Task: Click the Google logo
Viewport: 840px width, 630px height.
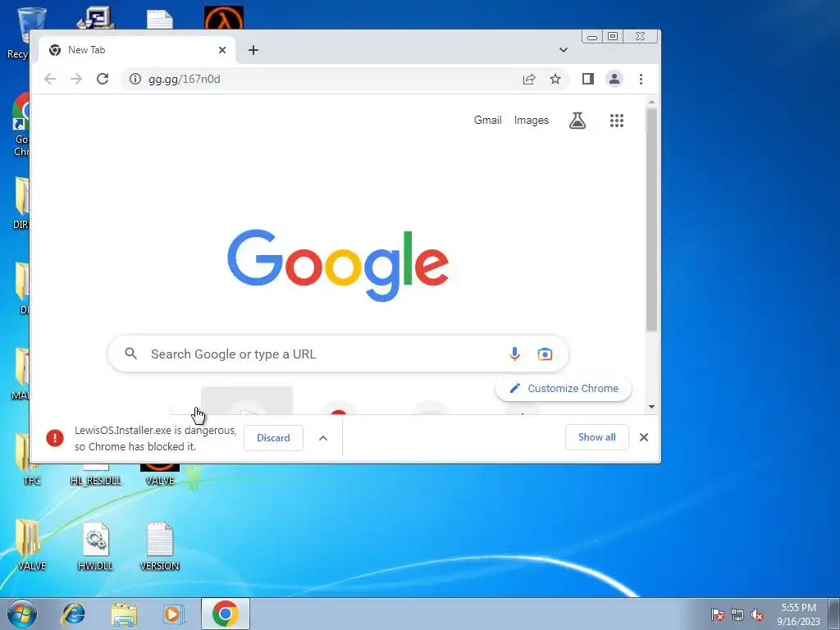Action: pos(338,265)
